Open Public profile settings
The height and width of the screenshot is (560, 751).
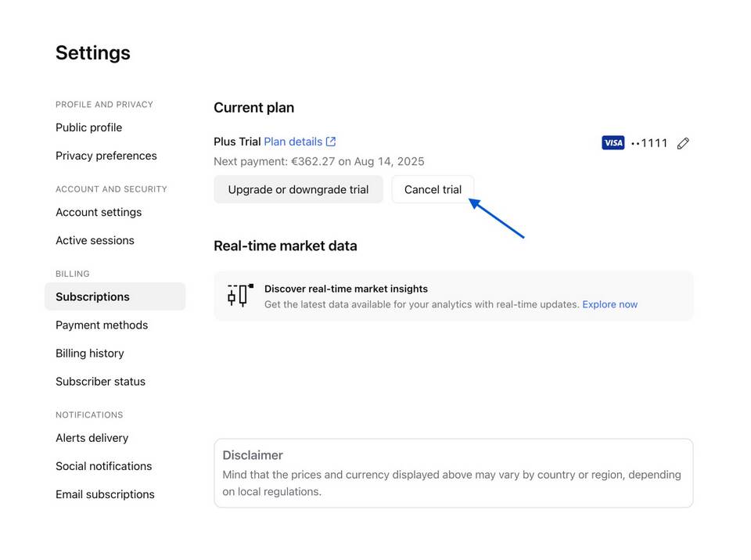click(88, 127)
